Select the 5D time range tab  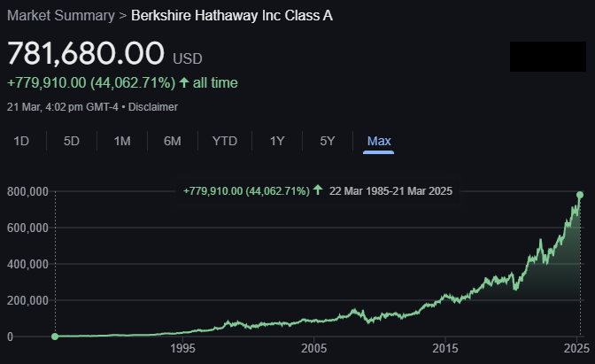[x=72, y=141]
